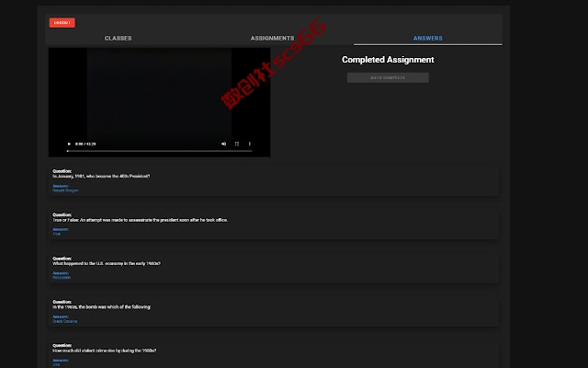
Task: Switch to the Assignments tab
Action: point(273,38)
